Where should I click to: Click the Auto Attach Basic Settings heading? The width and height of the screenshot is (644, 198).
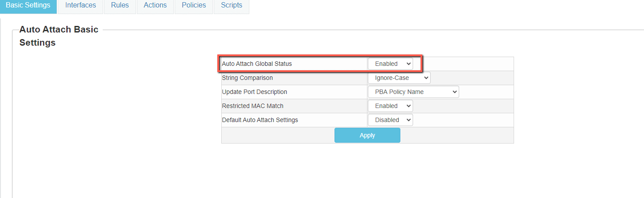pos(59,36)
